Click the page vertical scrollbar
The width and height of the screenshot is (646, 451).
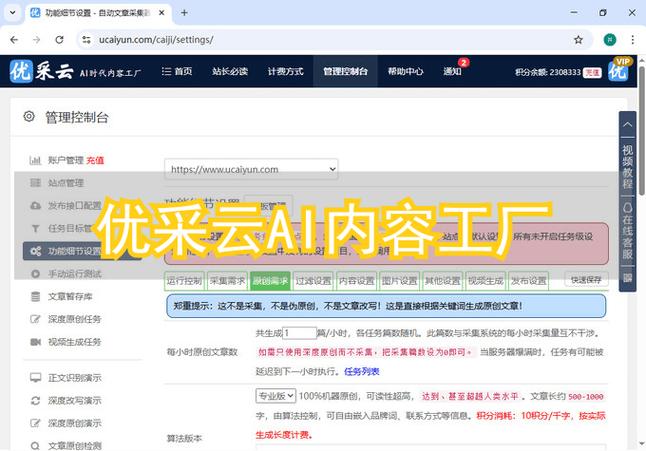(x=641, y=130)
